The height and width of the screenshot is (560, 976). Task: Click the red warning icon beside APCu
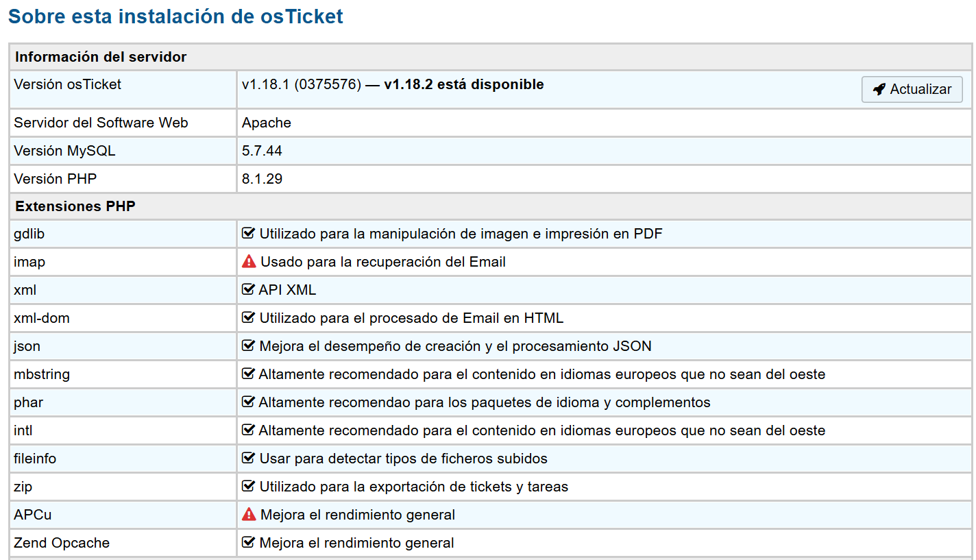[x=249, y=515]
